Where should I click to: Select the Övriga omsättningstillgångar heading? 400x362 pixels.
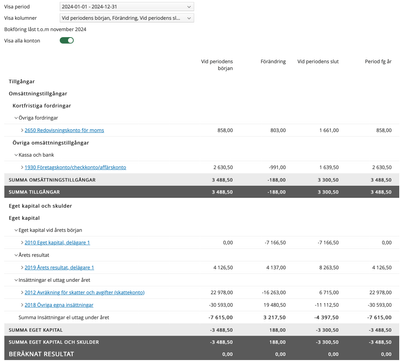(x=51, y=143)
